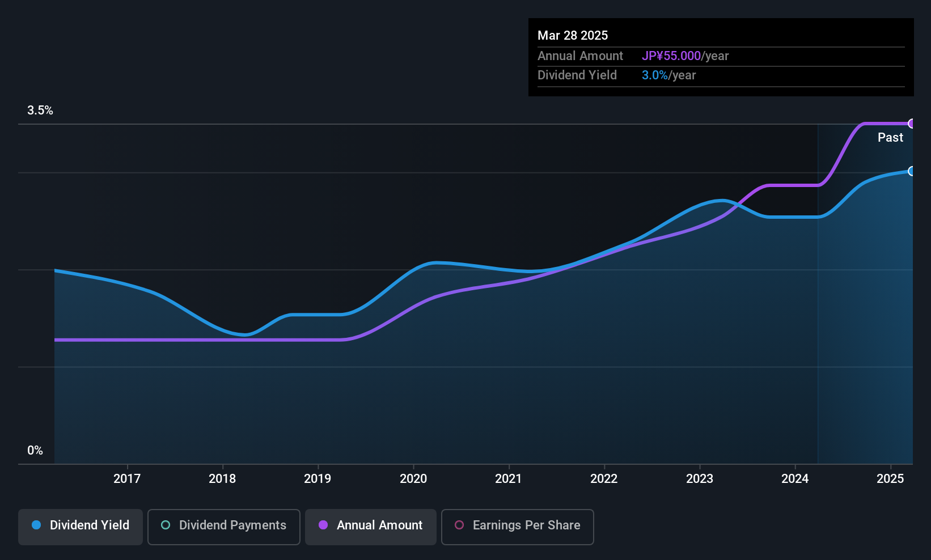The height and width of the screenshot is (560, 931).
Task: Toggle the Dividend Yield legend button
Action: tap(81, 525)
